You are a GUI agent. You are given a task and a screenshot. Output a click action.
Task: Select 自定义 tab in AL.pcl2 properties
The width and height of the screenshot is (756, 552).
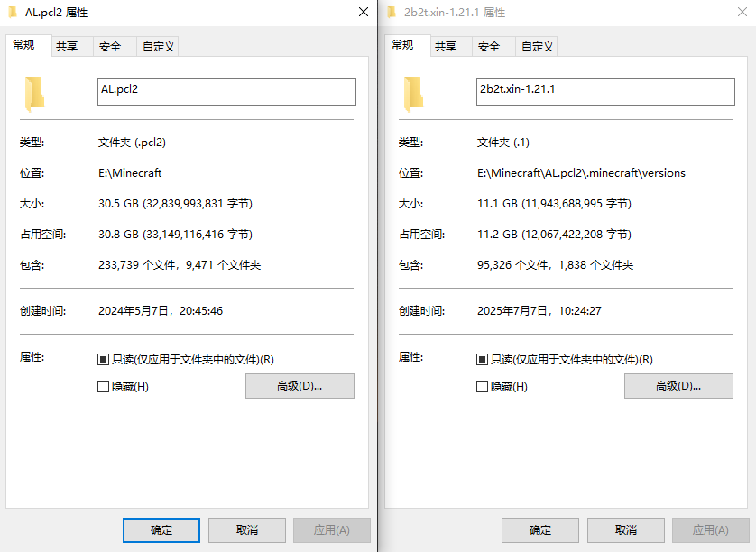(x=158, y=47)
